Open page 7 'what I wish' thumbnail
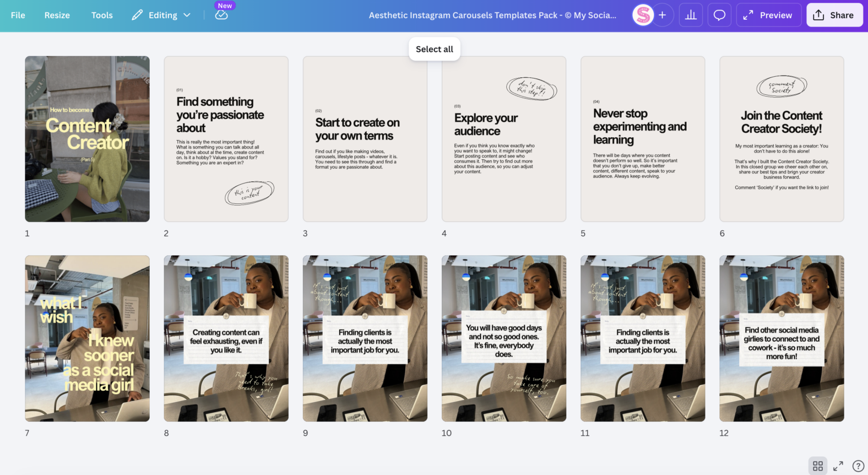 tap(87, 338)
